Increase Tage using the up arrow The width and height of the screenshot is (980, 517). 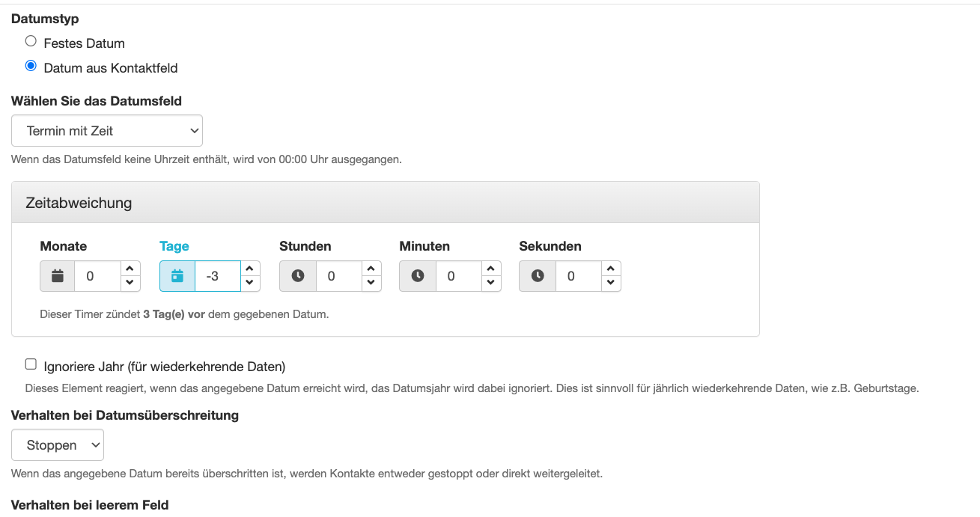coord(250,269)
